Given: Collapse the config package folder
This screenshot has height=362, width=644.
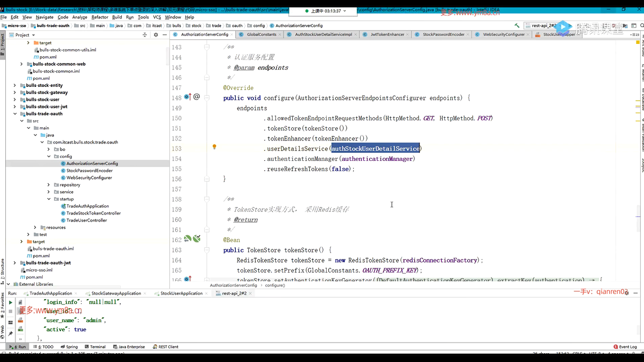Looking at the screenshot, I should (49, 157).
